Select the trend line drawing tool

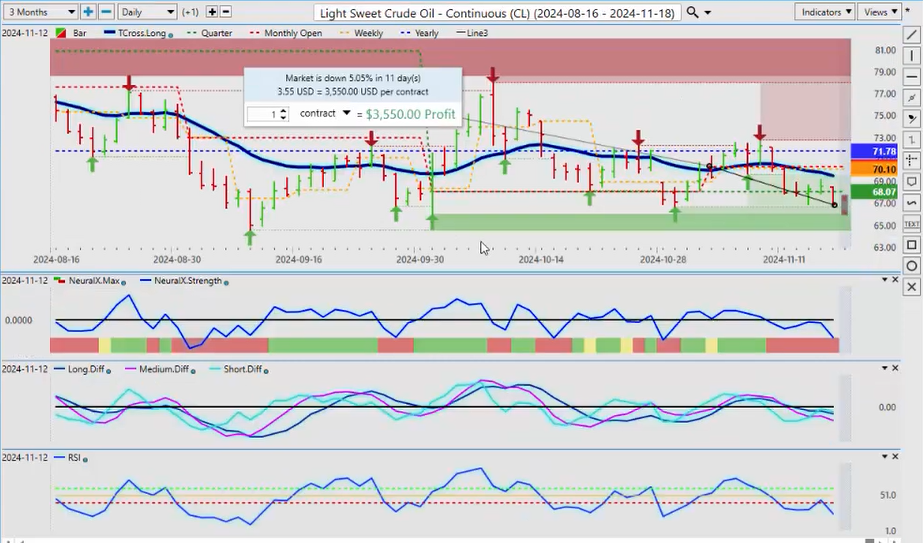[911, 35]
